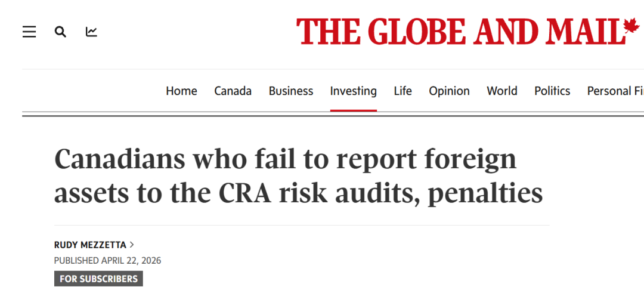Switch to the Politics section
This screenshot has width=644, height=293.
point(552,91)
